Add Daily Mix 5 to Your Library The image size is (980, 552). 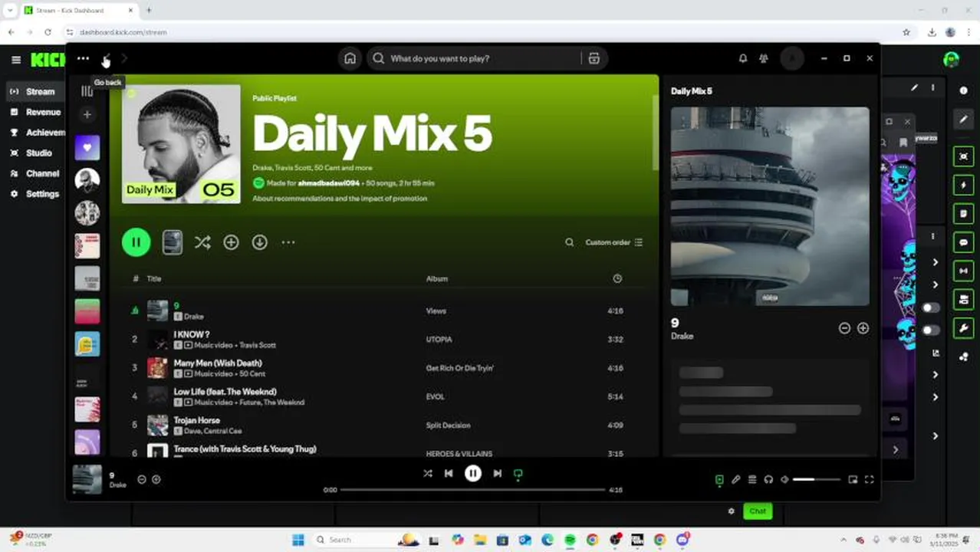(231, 242)
